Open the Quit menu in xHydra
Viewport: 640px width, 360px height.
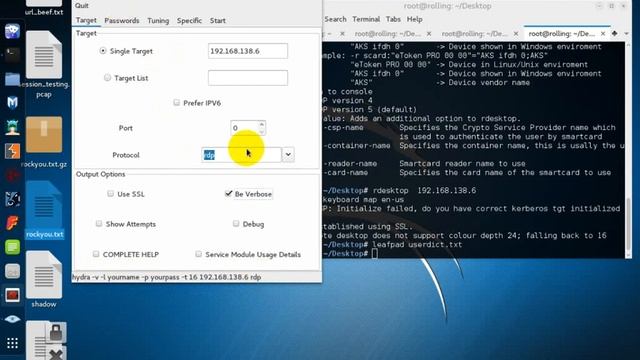(82, 5)
